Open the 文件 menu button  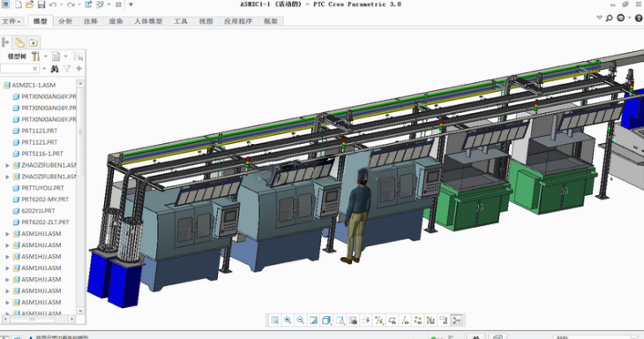(x=11, y=21)
